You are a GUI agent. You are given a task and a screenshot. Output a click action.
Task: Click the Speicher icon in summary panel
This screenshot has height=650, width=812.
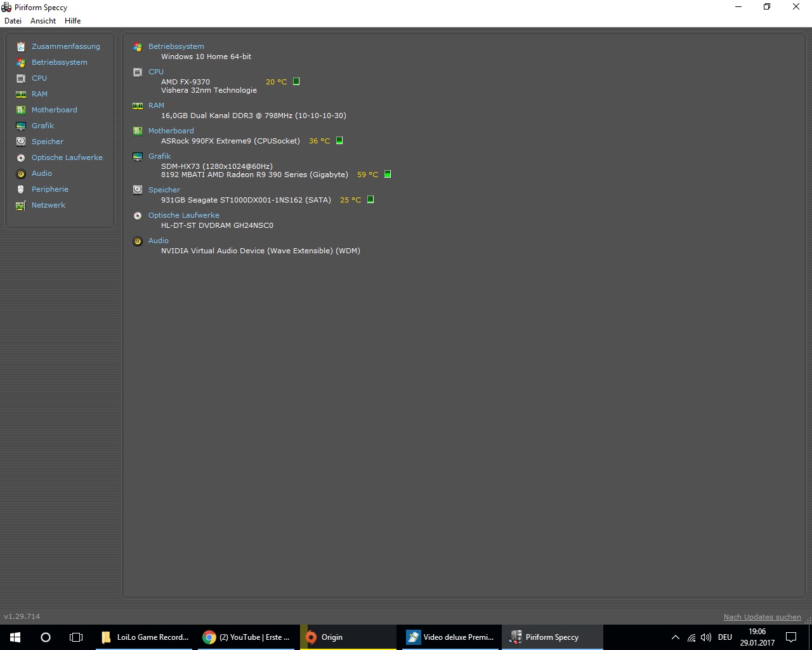pyautogui.click(x=138, y=190)
